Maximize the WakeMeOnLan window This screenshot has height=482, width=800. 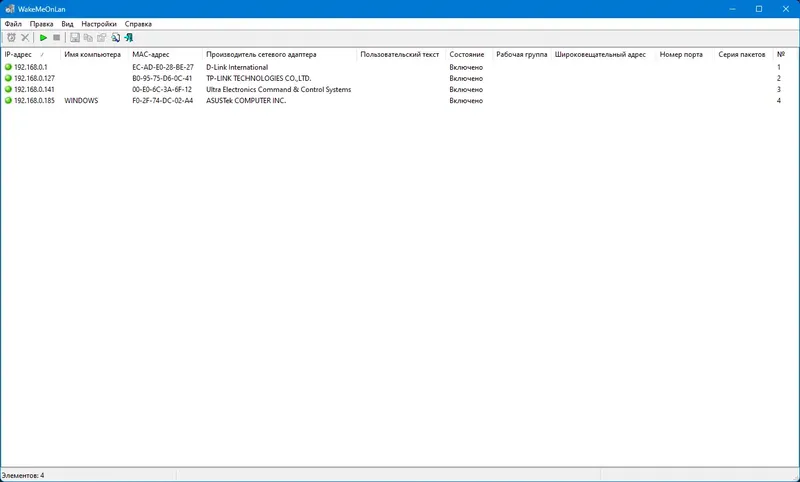tap(759, 9)
